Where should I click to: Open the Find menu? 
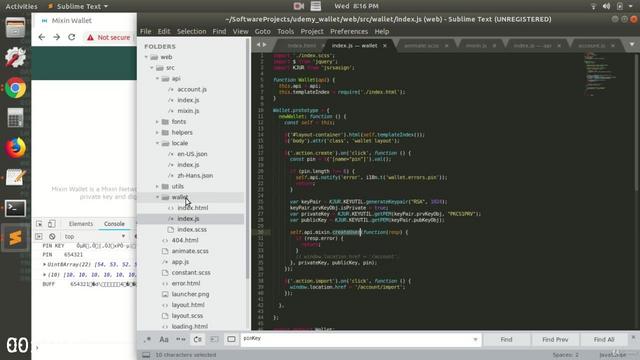219,31
